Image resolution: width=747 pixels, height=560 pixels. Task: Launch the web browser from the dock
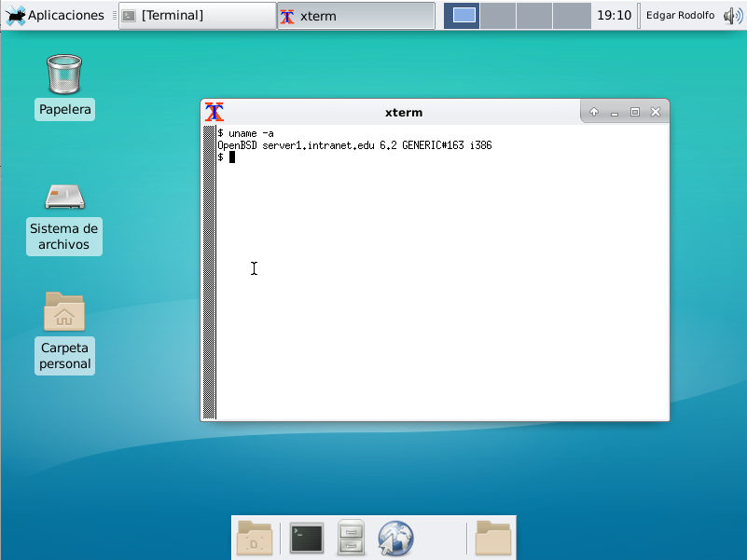point(395,539)
